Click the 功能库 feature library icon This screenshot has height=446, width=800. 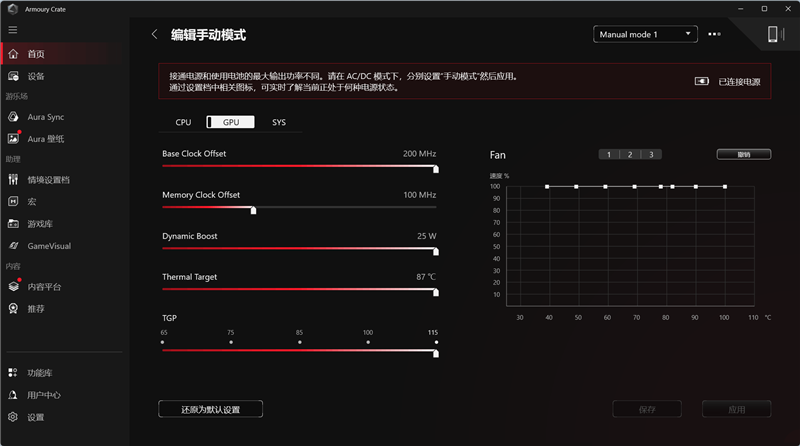[x=13, y=373]
